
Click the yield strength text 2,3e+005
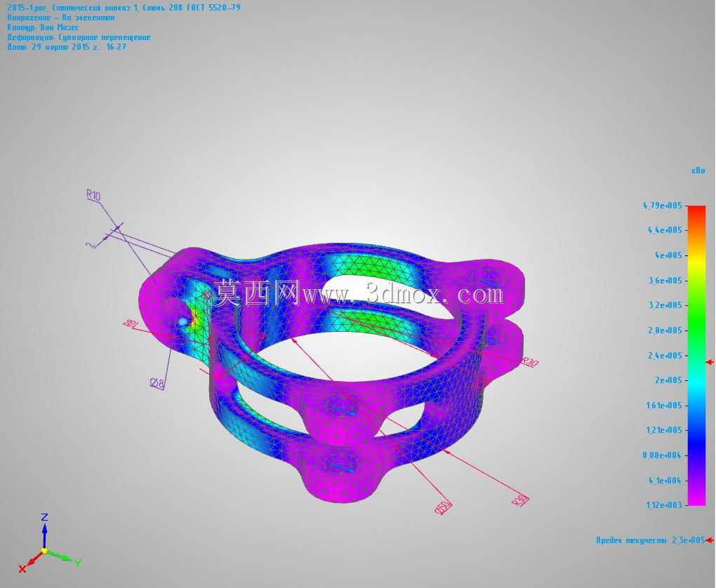tap(650, 540)
